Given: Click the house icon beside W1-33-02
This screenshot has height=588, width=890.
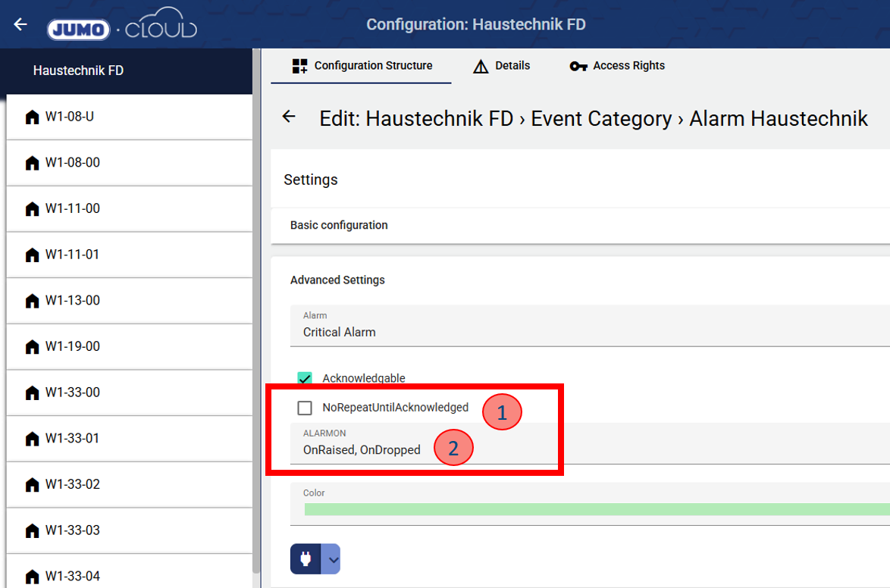Looking at the screenshot, I should (32, 485).
